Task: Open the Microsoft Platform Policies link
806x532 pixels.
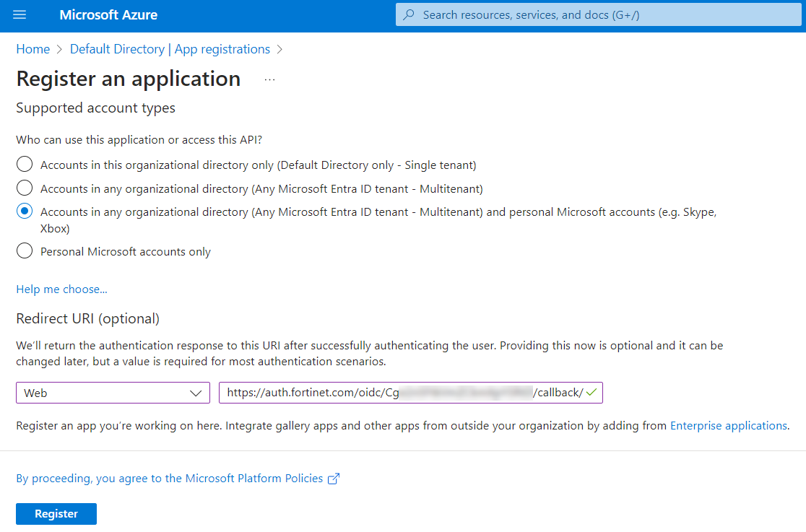Action: tap(170, 479)
